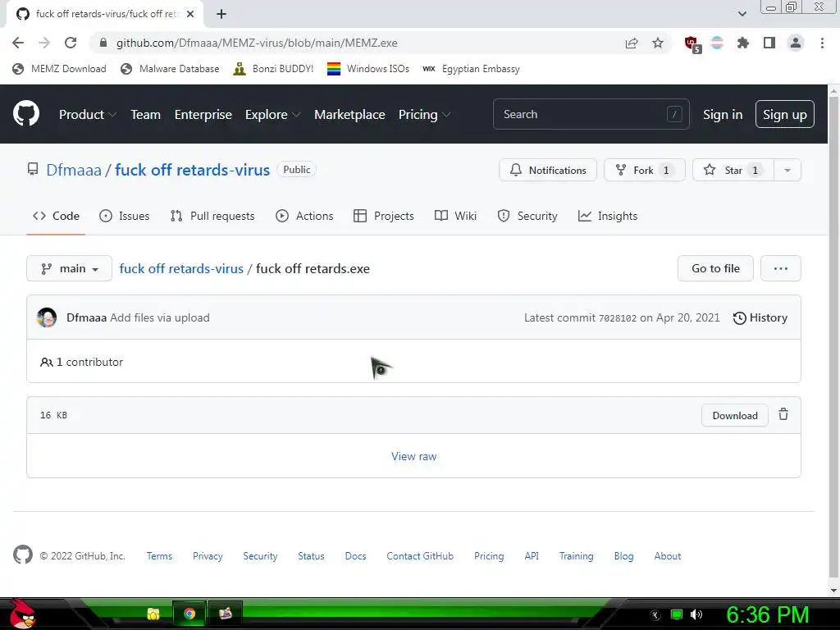This screenshot has width=840, height=630.
Task: Open commit 7028102 link
Action: click(x=617, y=318)
